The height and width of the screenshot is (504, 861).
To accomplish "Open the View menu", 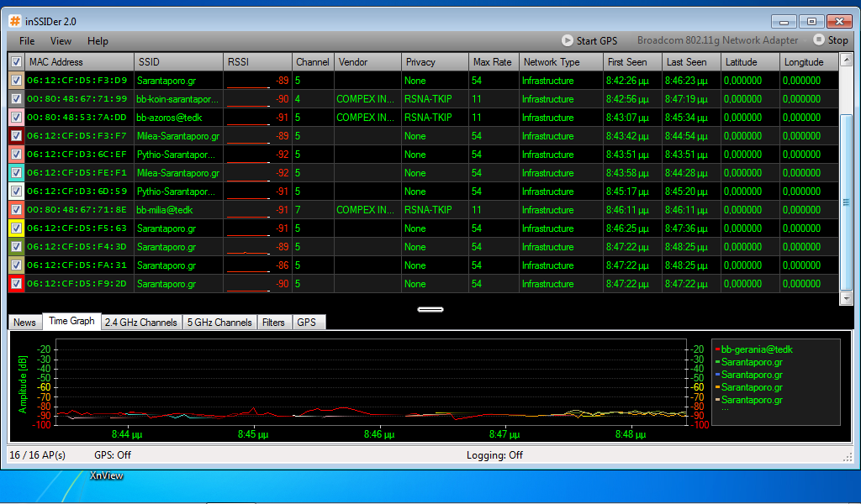I will click(x=61, y=40).
